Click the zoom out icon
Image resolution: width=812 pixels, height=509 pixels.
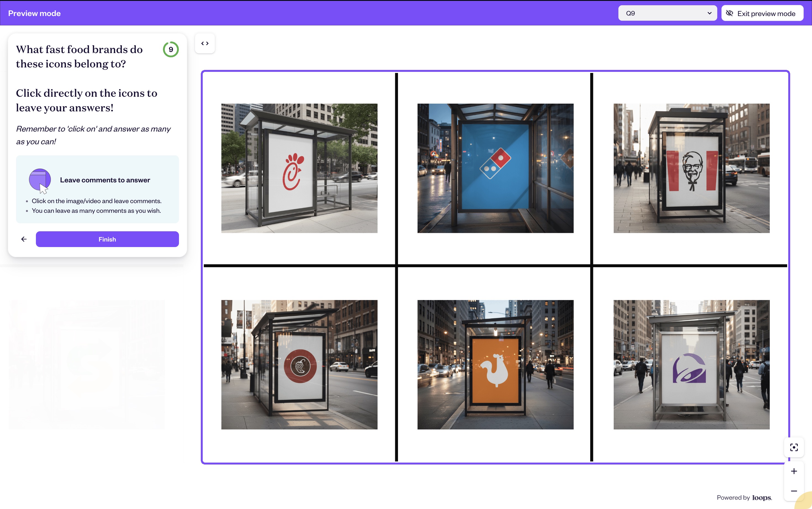(794, 491)
